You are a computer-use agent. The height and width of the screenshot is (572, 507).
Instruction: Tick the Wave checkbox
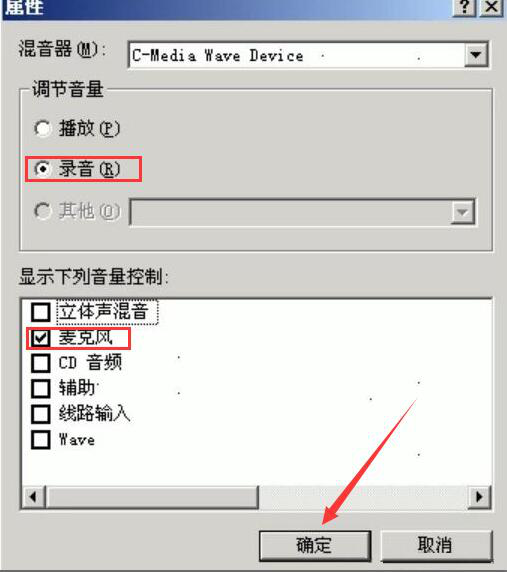coord(40,440)
